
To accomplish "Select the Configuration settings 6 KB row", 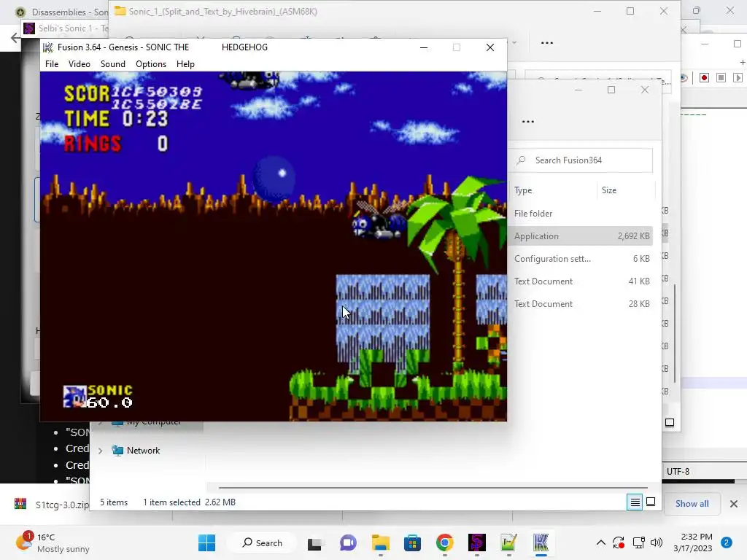I will point(581,259).
